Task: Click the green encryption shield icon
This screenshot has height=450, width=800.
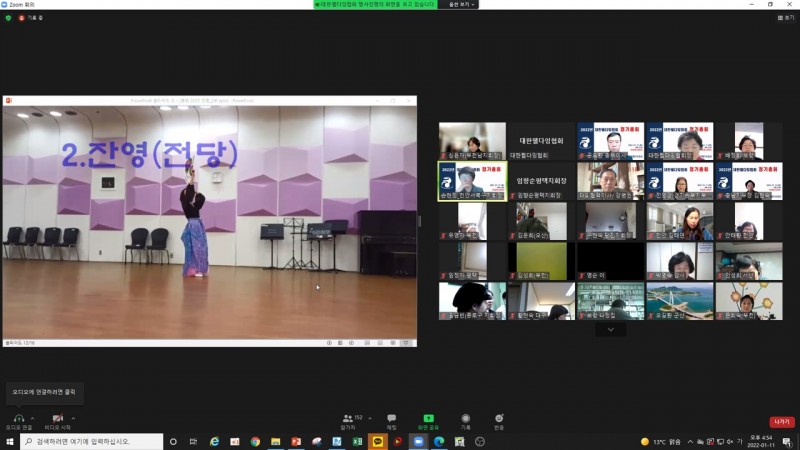Action: pyautogui.click(x=8, y=18)
